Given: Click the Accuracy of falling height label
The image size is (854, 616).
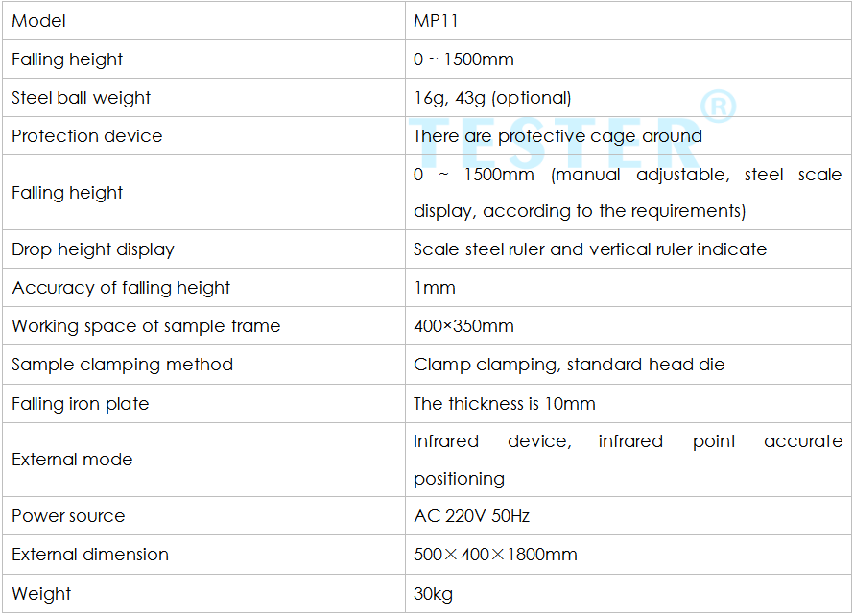Looking at the screenshot, I should tap(121, 288).
